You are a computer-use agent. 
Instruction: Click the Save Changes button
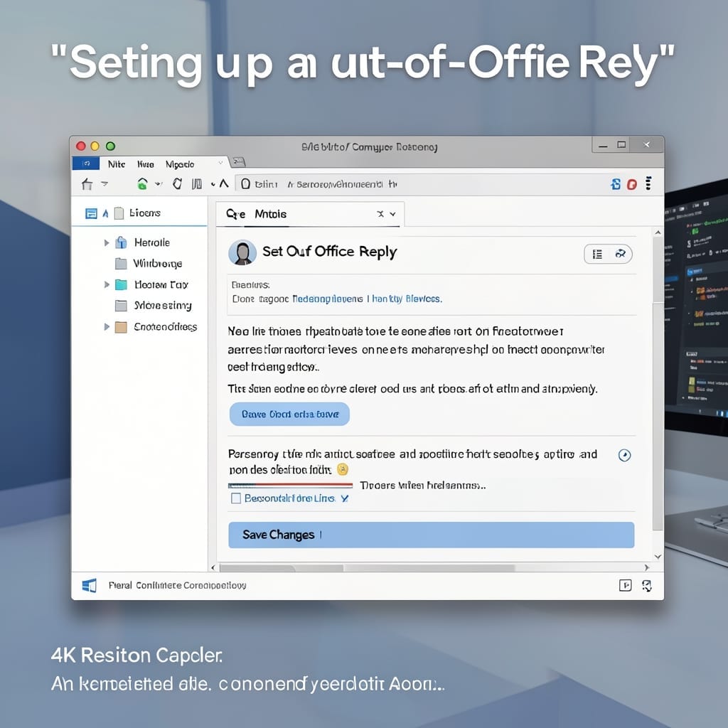point(432,535)
